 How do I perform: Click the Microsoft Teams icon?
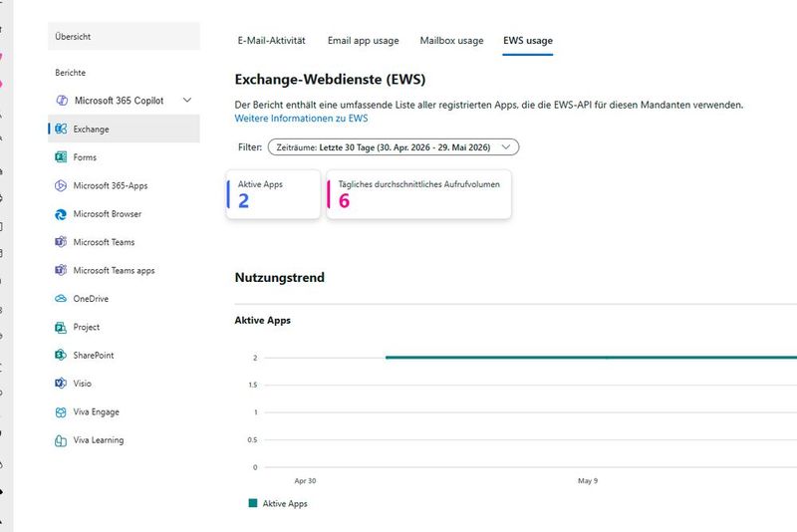61,242
